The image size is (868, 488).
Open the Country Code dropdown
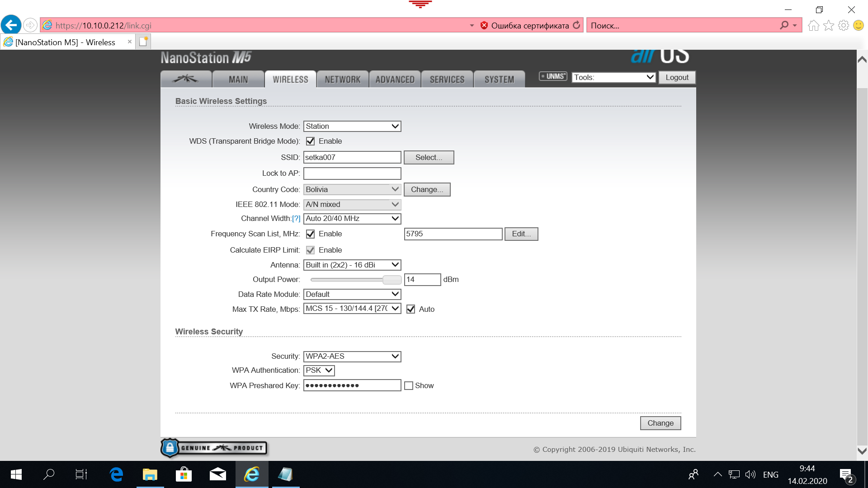[352, 190]
